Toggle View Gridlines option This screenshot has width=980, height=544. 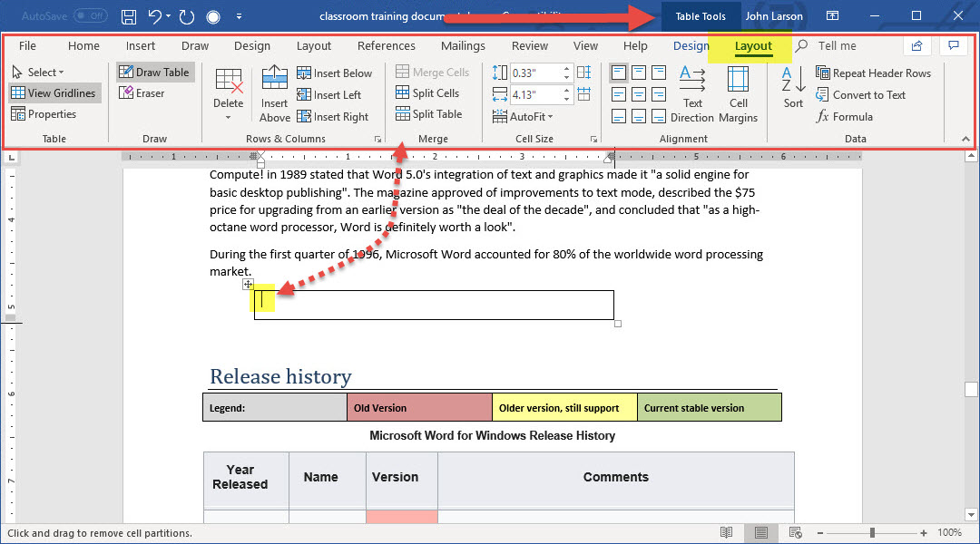[54, 93]
